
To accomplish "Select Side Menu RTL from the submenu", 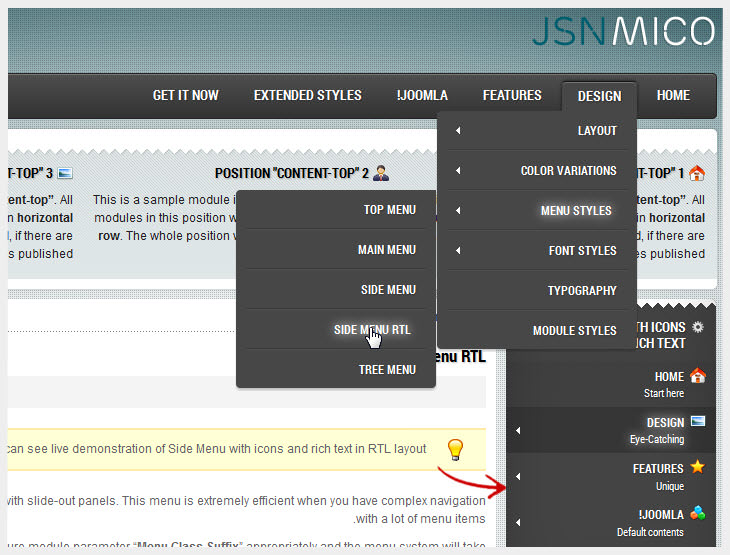I will pos(372,329).
